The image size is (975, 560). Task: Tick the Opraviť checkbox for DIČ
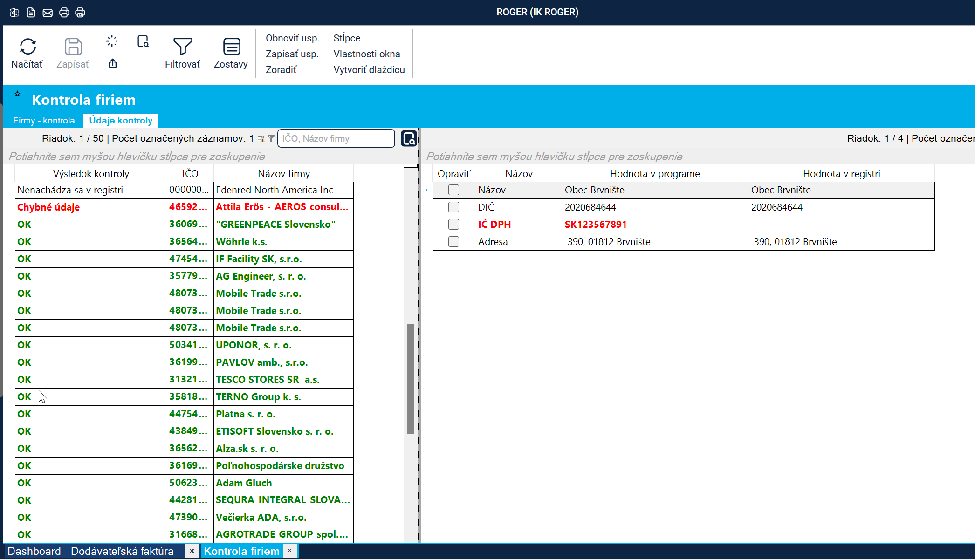pyautogui.click(x=453, y=207)
